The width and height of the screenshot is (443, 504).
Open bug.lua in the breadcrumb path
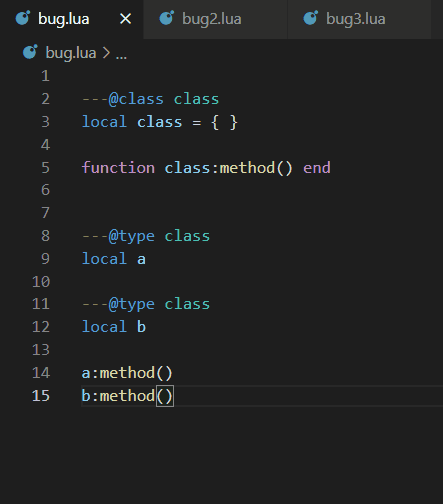tap(71, 53)
